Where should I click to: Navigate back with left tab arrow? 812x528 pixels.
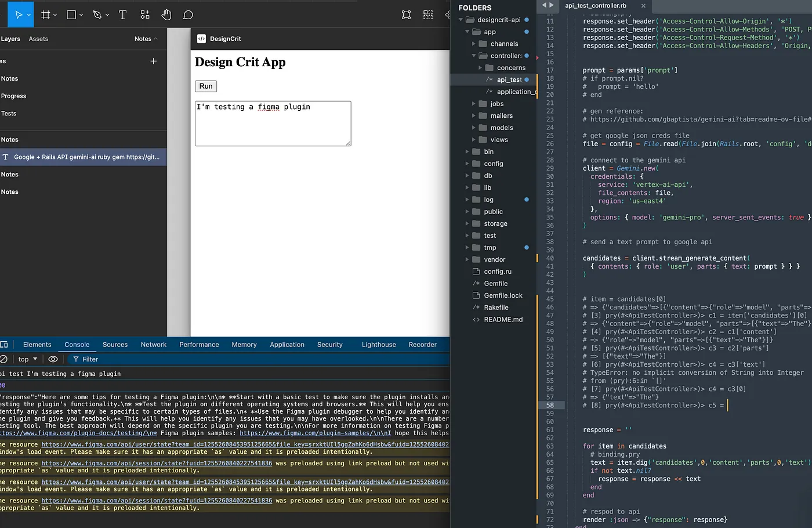point(544,5)
